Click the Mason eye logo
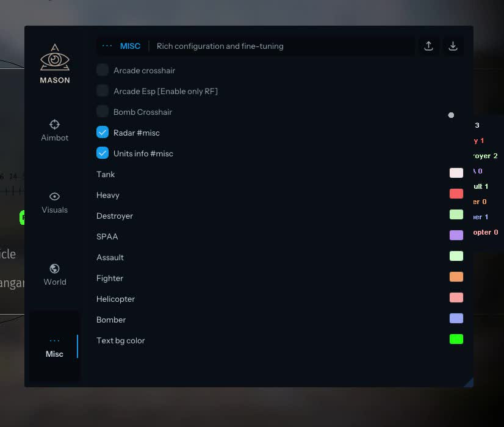504x427 pixels. tap(55, 59)
